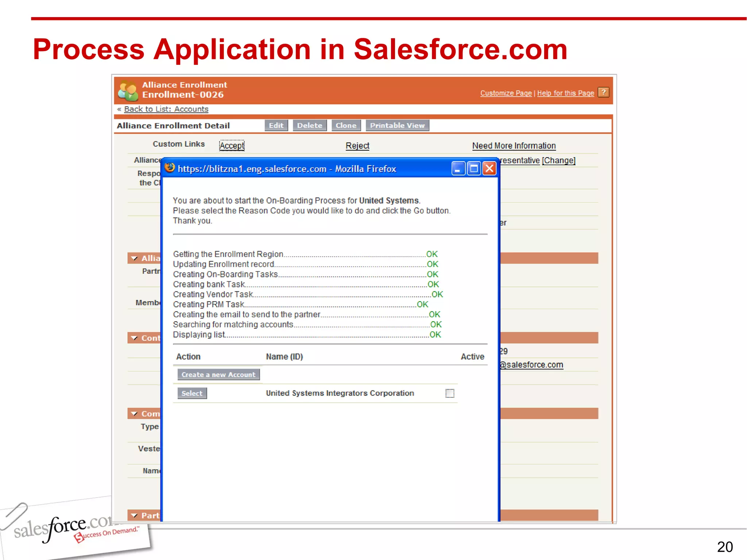Click the Custom Links label
Viewport: 747px width, 560px height.
pos(179,144)
